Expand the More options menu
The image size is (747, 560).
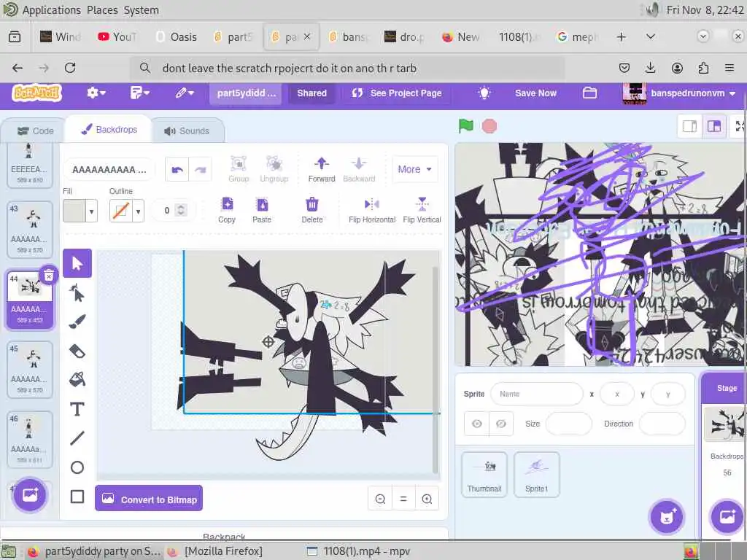[x=414, y=169]
